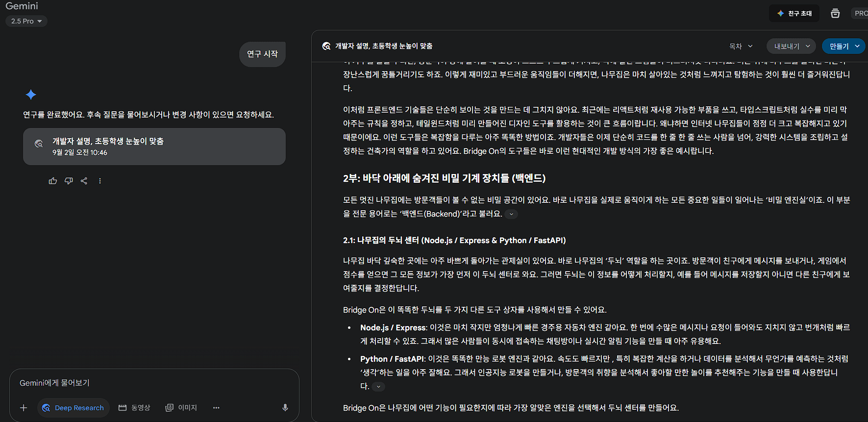
Task: Select the 이미지 image tool
Action: pyautogui.click(x=181, y=408)
